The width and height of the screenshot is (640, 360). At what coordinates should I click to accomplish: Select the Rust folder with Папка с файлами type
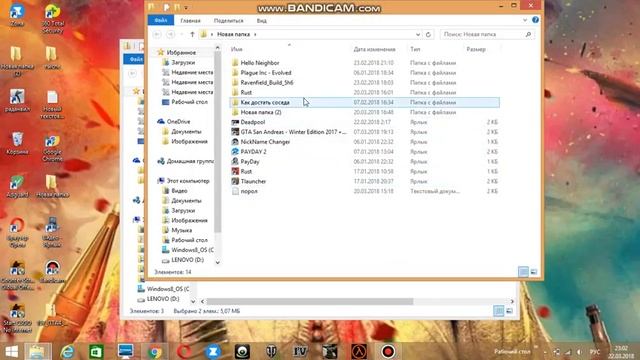pos(246,92)
